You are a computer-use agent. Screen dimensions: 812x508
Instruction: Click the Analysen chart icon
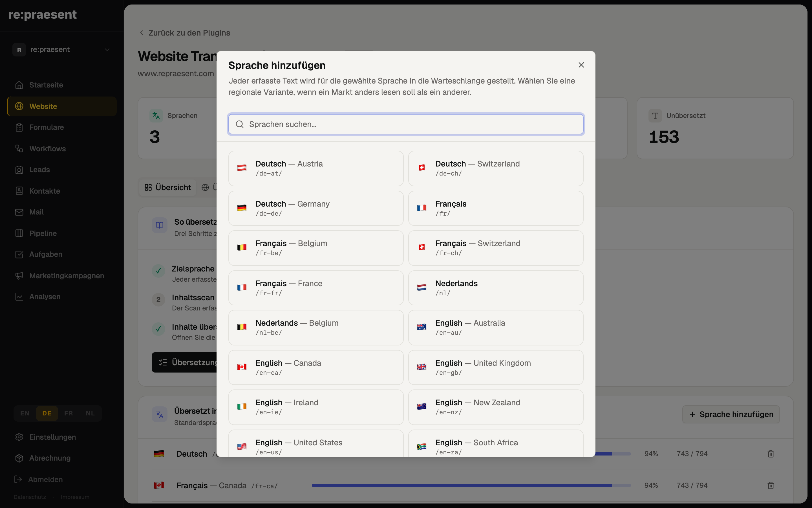tap(19, 297)
